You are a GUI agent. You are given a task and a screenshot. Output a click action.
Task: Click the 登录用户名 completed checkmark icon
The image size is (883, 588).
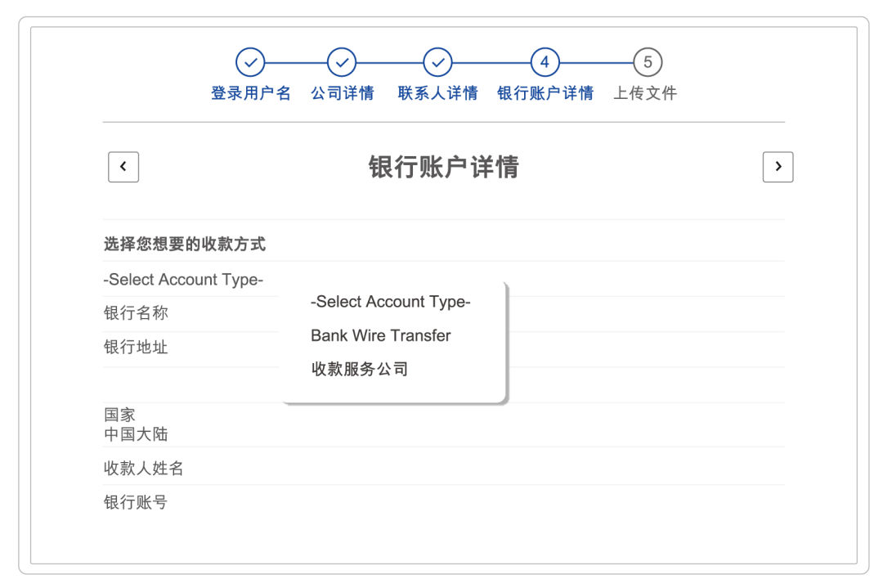[250, 61]
